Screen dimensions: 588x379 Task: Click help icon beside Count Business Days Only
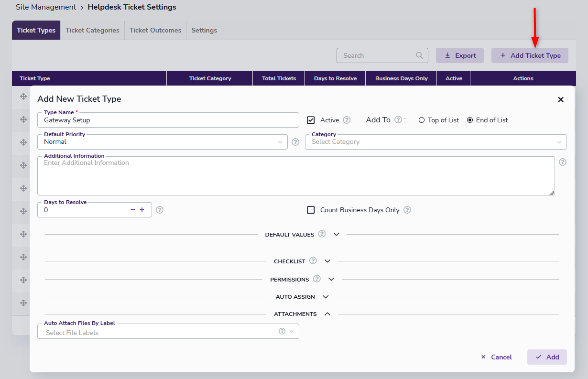(407, 210)
